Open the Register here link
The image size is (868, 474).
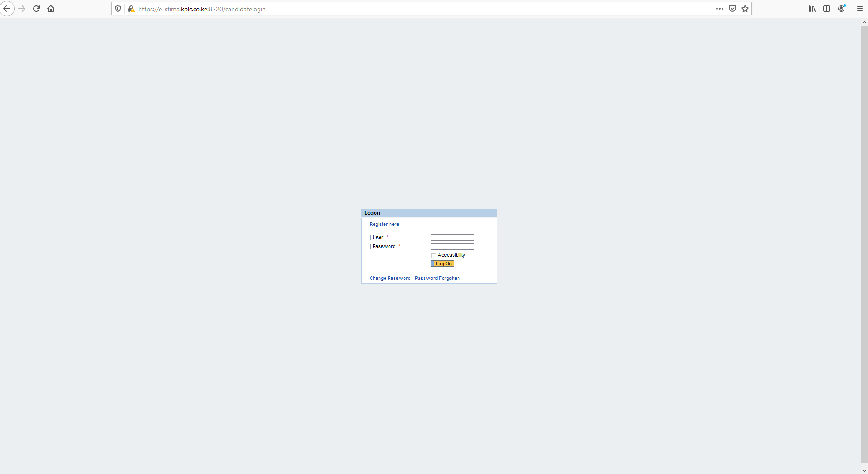384,224
